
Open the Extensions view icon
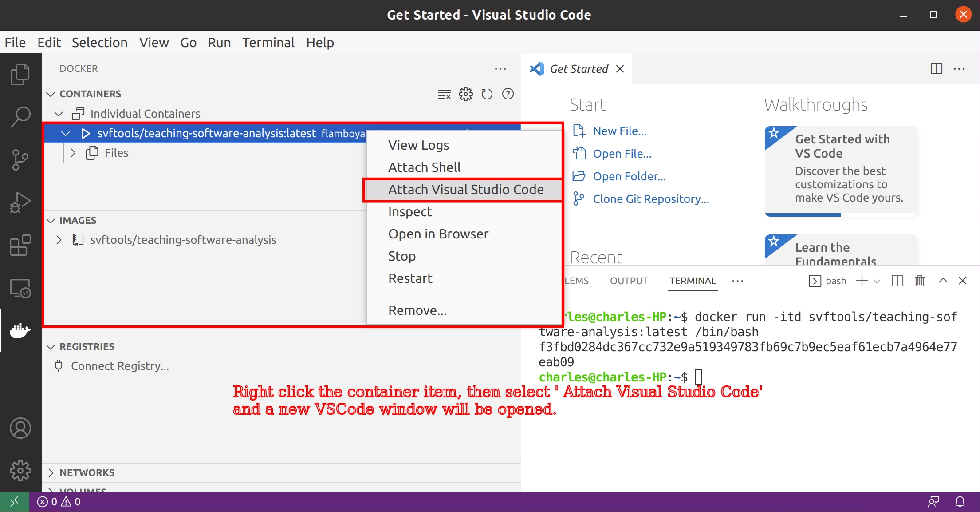pos(20,246)
